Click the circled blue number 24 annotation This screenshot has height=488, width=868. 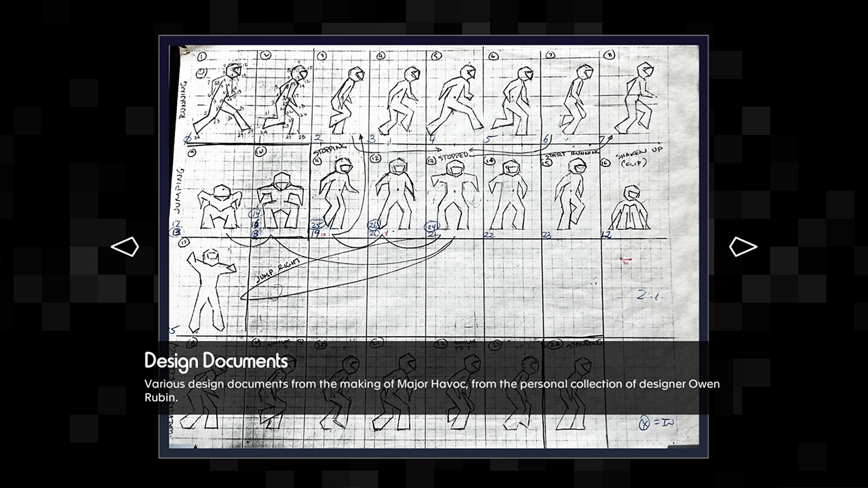click(432, 226)
